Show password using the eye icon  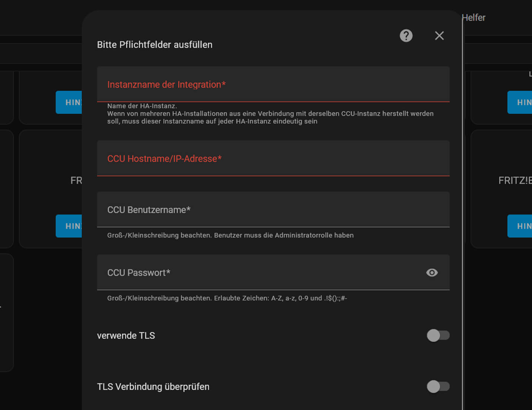(x=432, y=273)
